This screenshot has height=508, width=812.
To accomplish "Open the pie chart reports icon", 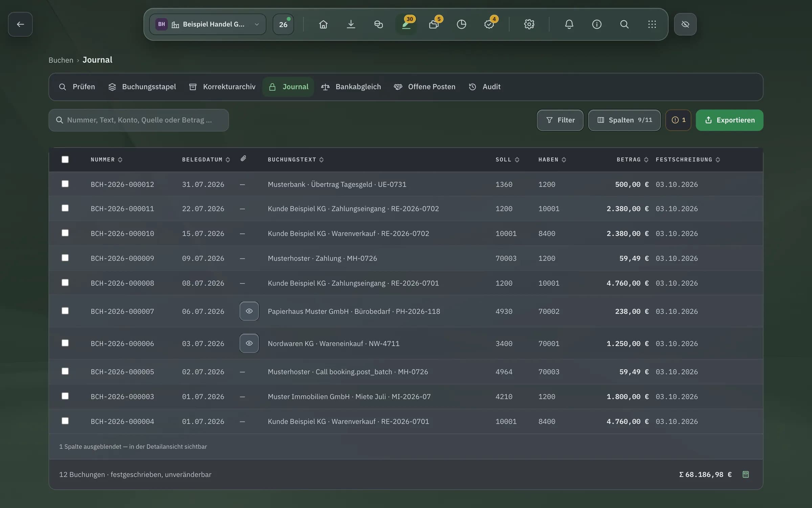I will click(x=461, y=24).
